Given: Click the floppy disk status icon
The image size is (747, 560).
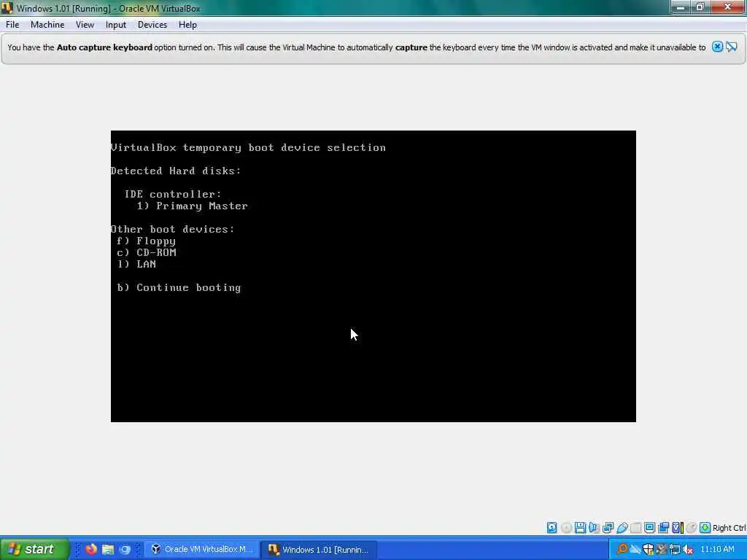Looking at the screenshot, I should [580, 528].
